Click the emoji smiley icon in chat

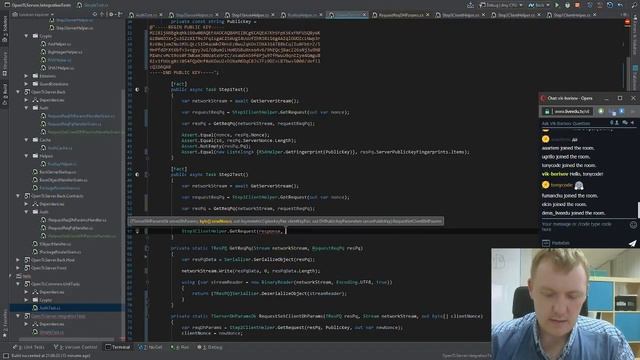coord(633,225)
